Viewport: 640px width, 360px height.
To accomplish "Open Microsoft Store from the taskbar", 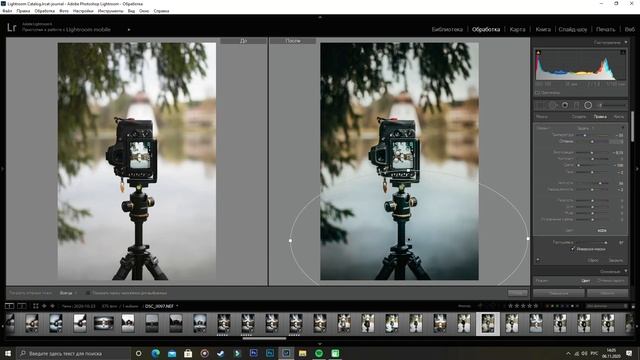I will click(188, 353).
